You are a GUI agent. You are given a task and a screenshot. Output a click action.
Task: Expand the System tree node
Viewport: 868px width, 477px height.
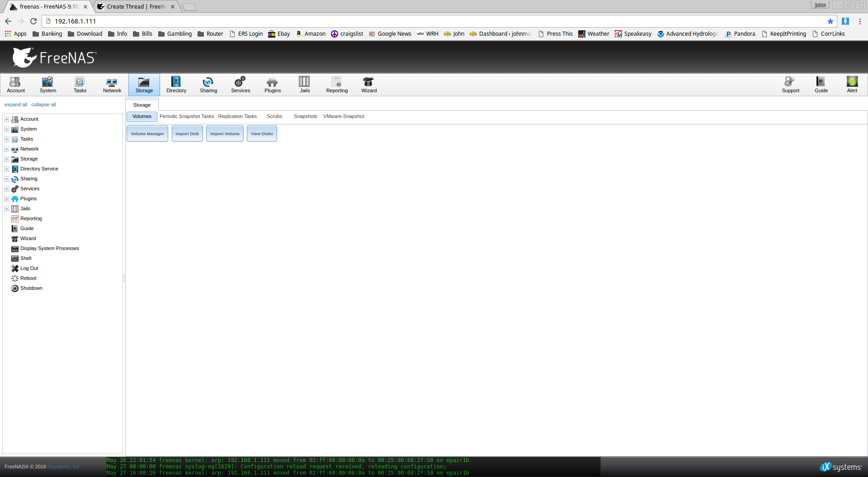6,129
